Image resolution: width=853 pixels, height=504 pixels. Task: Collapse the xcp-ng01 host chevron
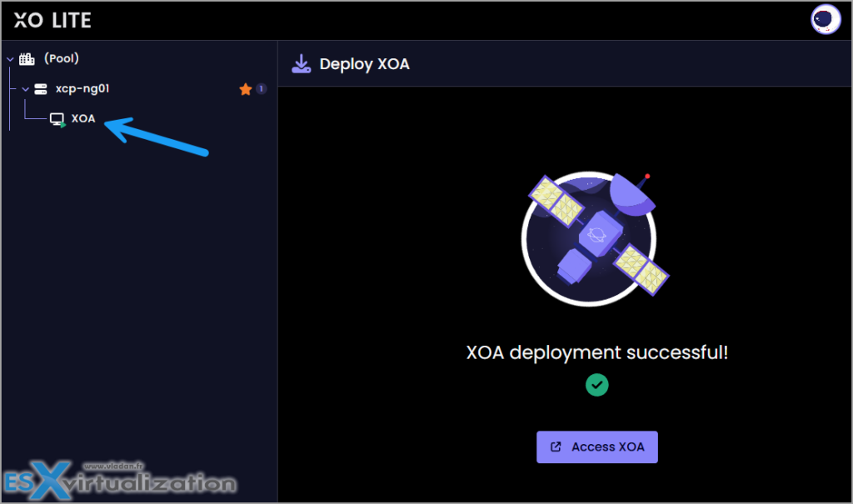tap(25, 89)
